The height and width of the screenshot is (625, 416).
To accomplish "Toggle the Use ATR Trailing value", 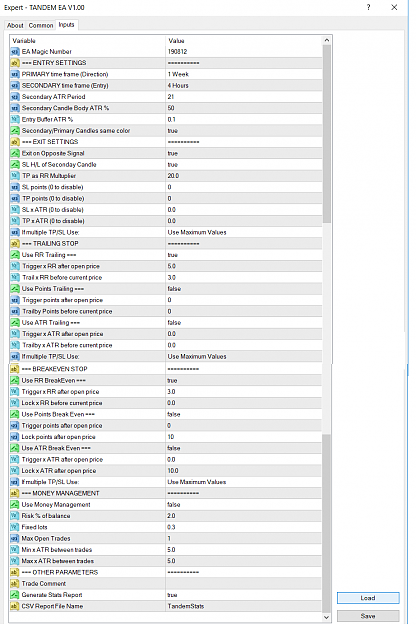I will click(x=243, y=323).
